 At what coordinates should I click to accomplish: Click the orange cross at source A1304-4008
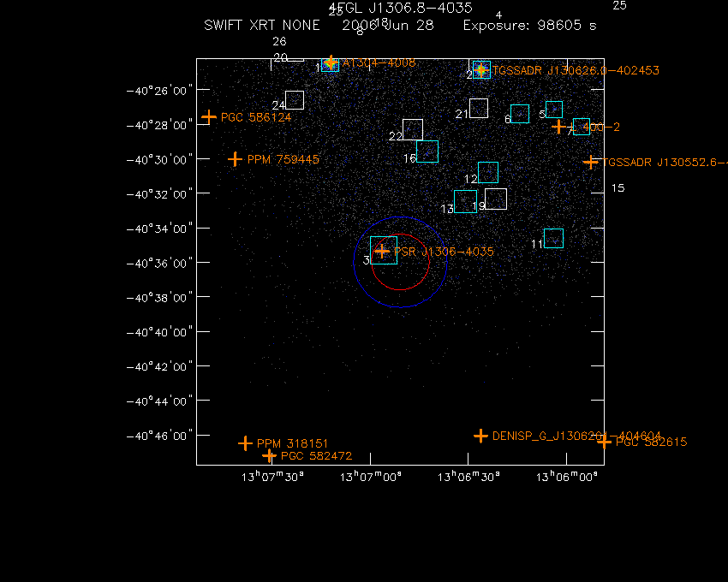tap(330, 62)
